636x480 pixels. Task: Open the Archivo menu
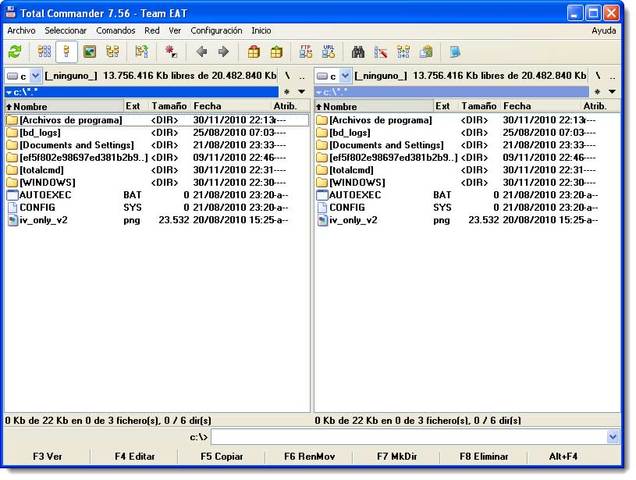pyautogui.click(x=21, y=30)
